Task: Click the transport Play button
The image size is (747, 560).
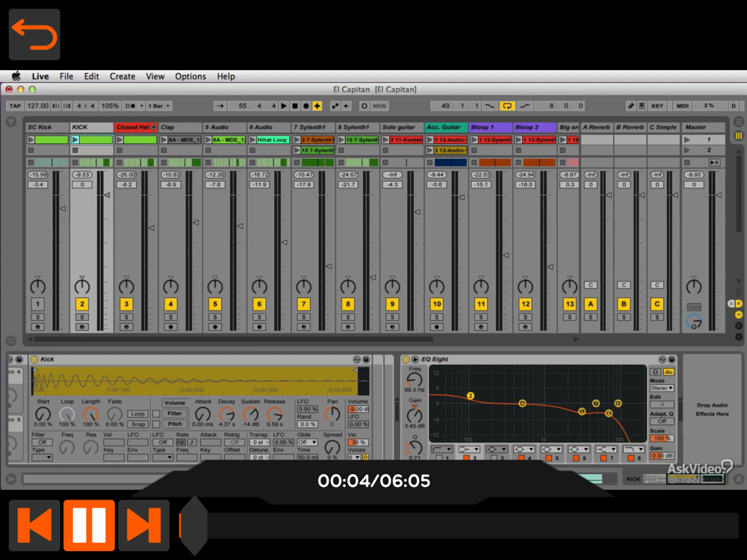Action: click(284, 106)
